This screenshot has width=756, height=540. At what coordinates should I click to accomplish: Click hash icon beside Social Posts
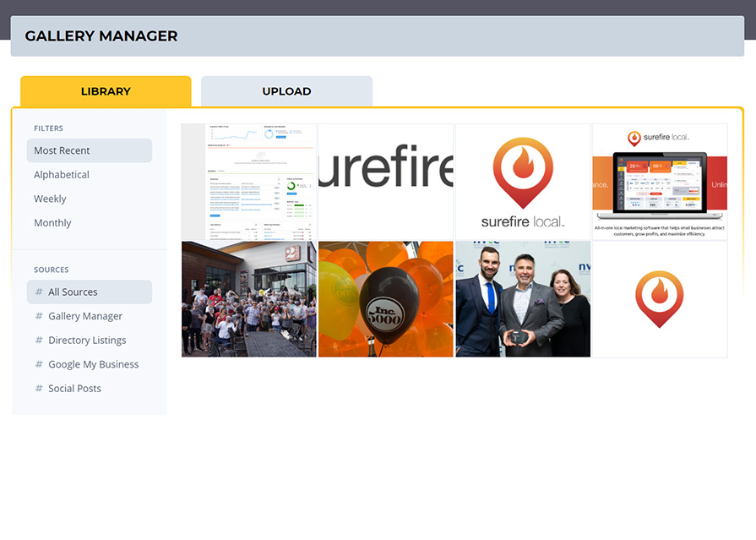[39, 388]
